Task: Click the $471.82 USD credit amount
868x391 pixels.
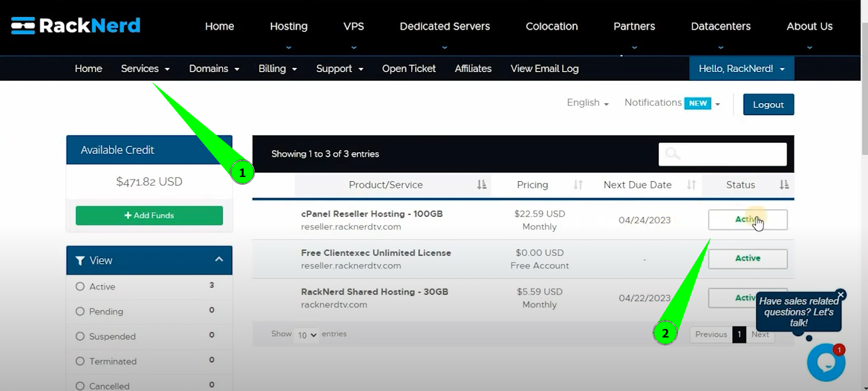Action: 149,182
